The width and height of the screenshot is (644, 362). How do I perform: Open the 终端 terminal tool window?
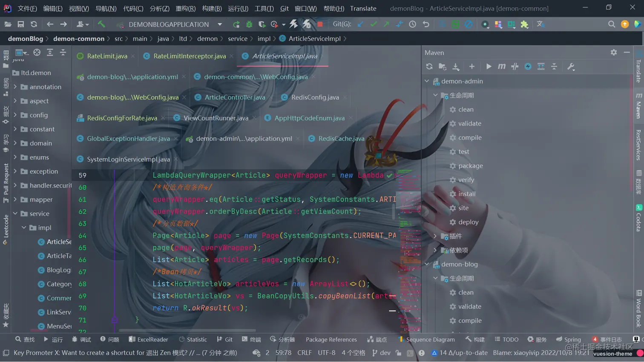251,339
